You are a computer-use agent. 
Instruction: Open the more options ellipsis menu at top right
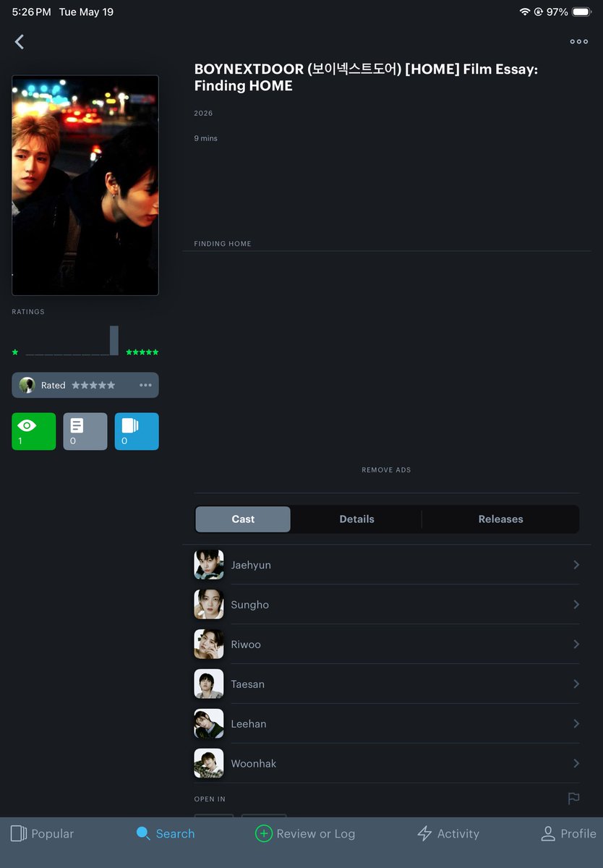coord(578,42)
